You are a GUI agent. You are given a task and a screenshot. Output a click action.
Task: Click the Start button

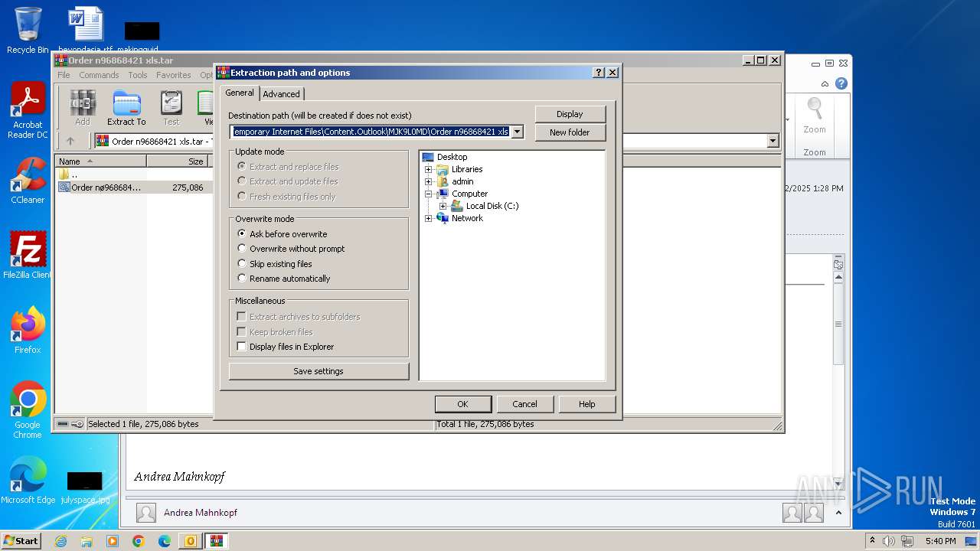click(x=21, y=541)
